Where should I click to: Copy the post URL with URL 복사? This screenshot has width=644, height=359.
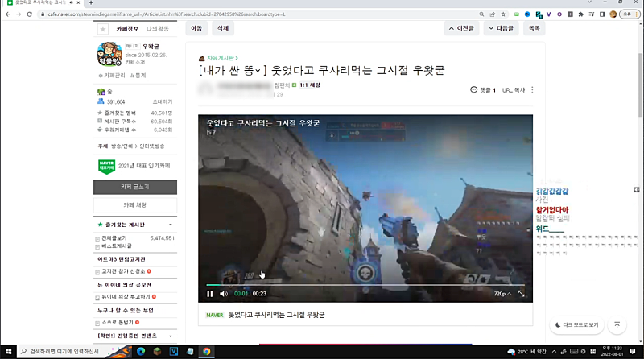click(x=514, y=90)
